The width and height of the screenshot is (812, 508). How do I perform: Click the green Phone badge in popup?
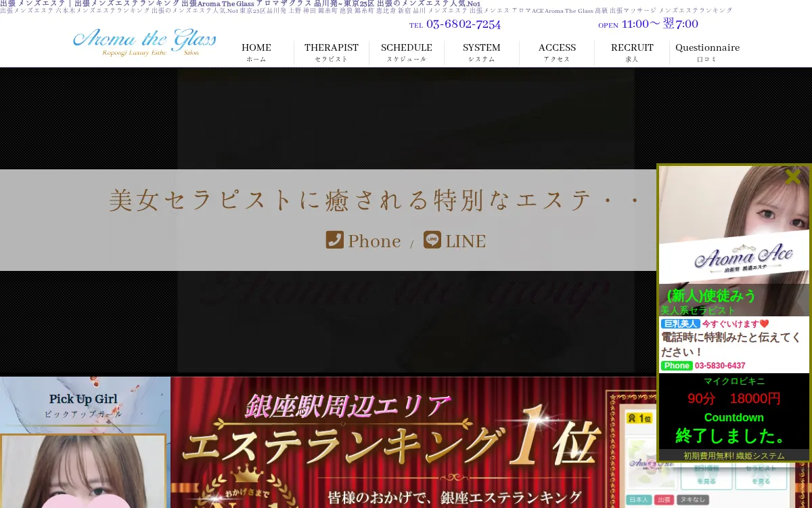click(x=677, y=366)
